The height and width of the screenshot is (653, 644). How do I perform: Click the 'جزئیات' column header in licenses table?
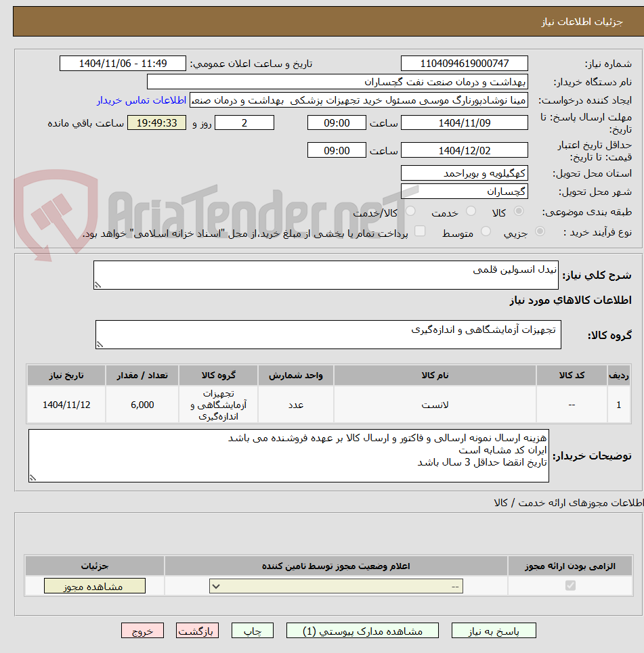click(x=95, y=566)
